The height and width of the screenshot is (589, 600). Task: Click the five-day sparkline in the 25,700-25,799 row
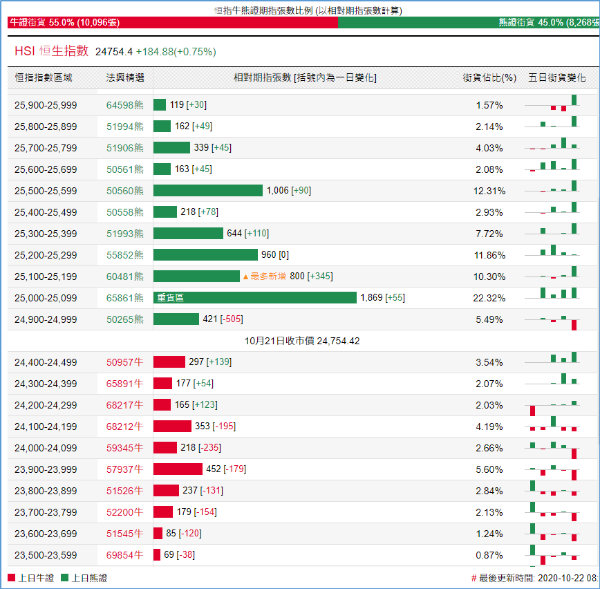pos(553,144)
